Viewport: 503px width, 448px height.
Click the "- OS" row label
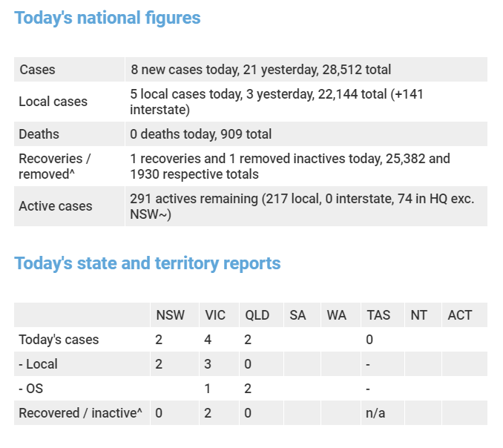coord(33,389)
